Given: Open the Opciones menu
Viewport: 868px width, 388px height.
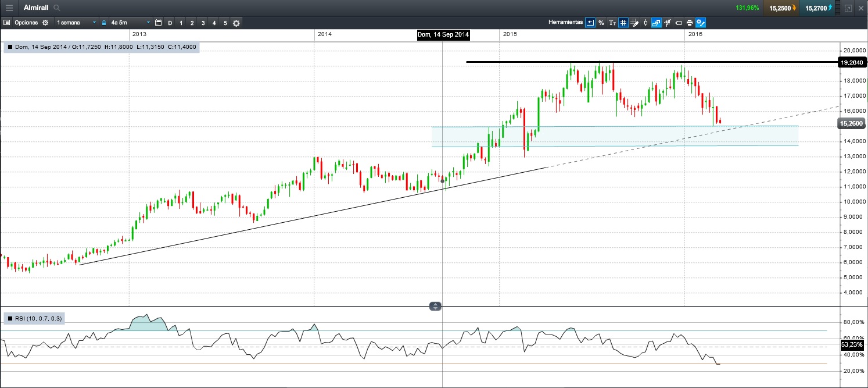Looking at the screenshot, I should click(x=26, y=23).
